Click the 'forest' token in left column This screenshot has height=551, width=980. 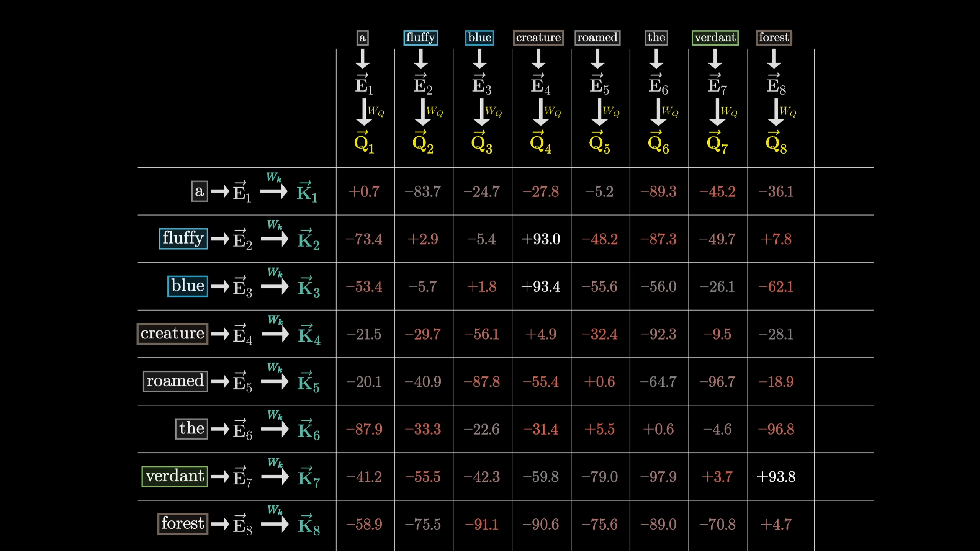coord(183,523)
